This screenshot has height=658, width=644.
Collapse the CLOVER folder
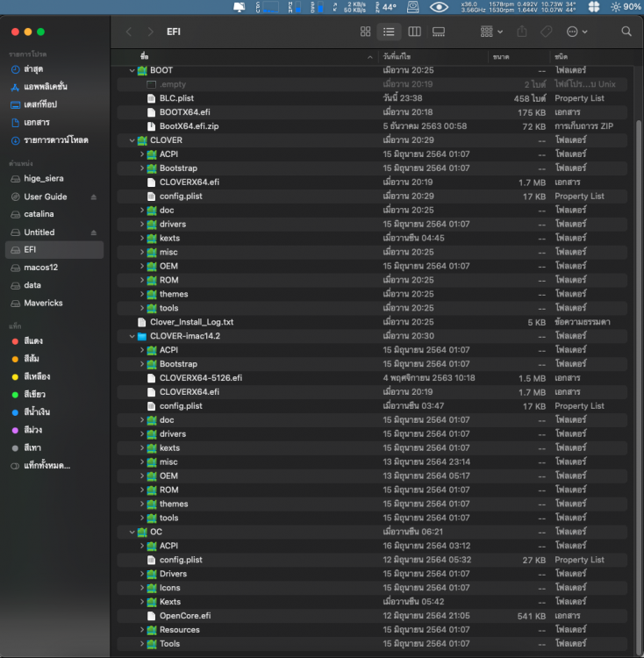132,140
